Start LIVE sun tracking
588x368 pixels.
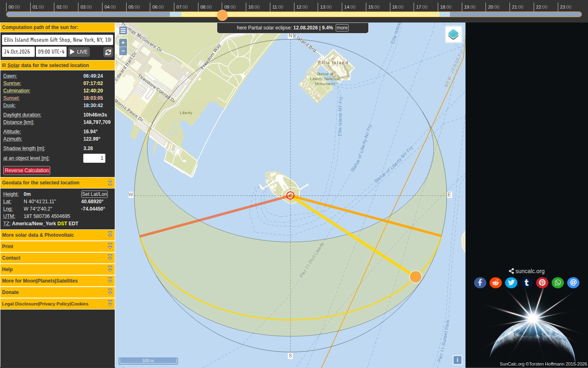(x=79, y=52)
